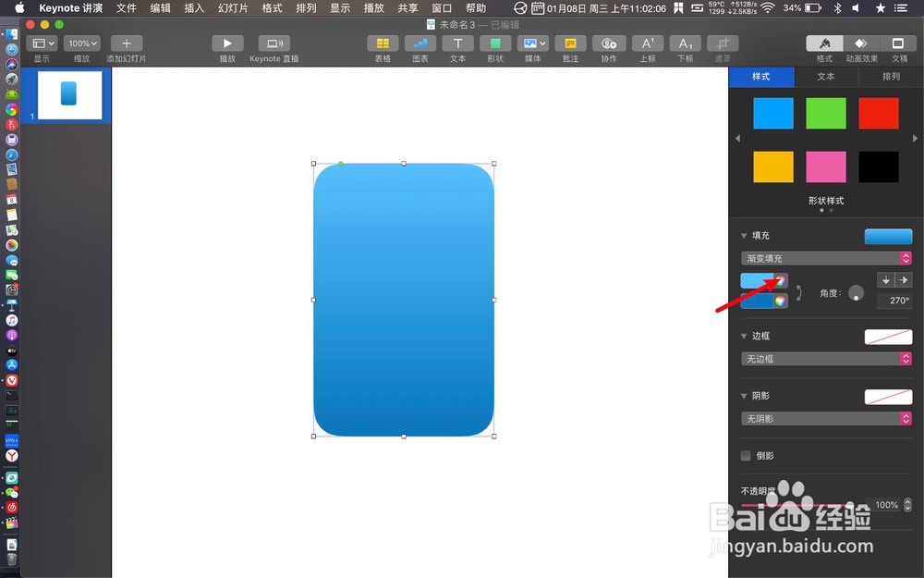924x578 pixels.
Task: Open color wheel for bottom gradient color
Action: pos(780,301)
